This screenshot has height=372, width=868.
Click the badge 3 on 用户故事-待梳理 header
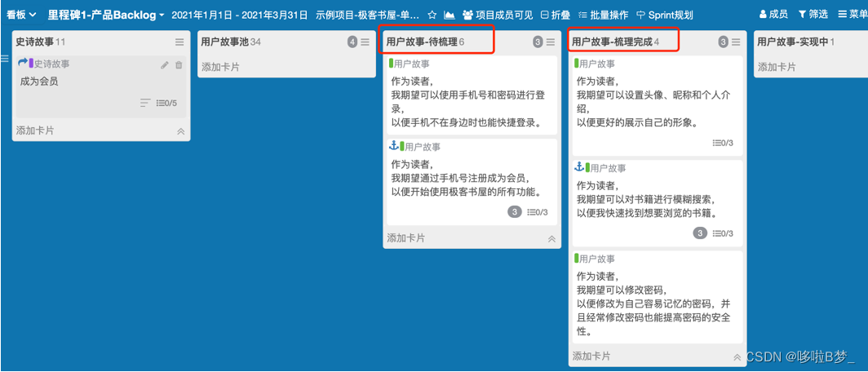pos(538,42)
